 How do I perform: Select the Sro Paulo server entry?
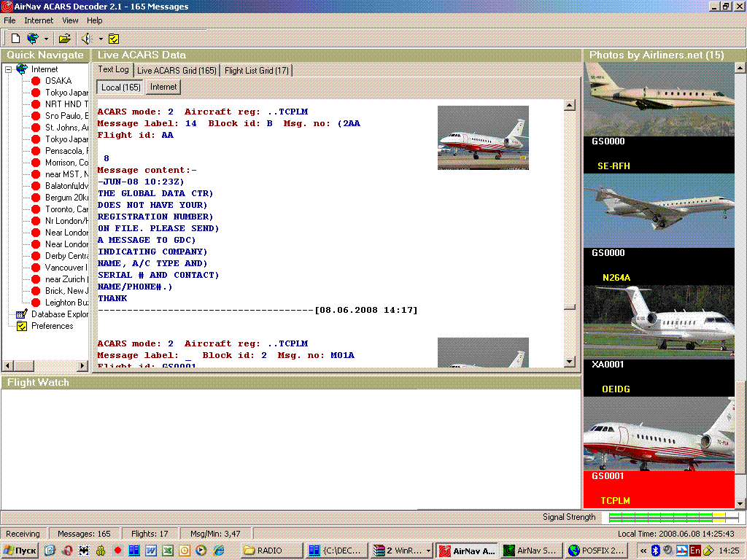tap(66, 116)
